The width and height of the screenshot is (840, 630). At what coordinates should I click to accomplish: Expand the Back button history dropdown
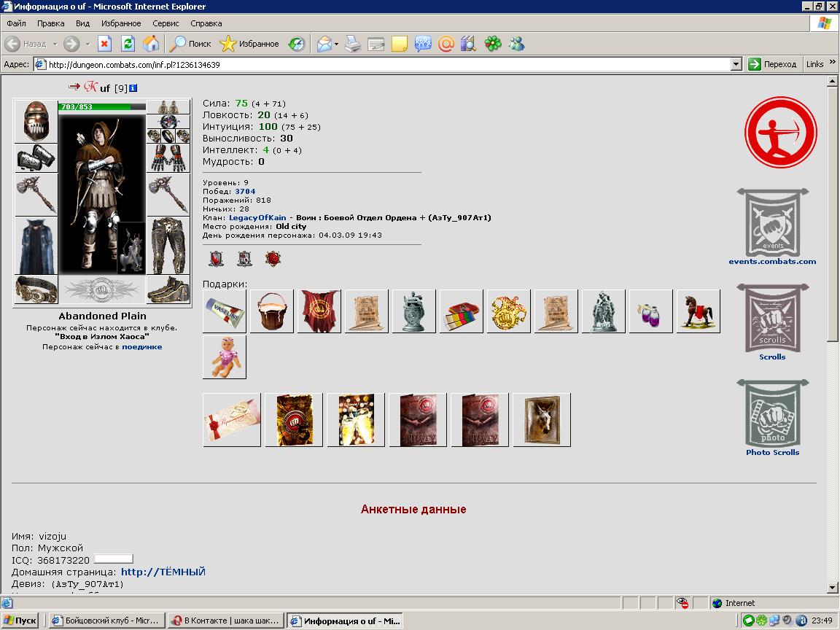55,44
